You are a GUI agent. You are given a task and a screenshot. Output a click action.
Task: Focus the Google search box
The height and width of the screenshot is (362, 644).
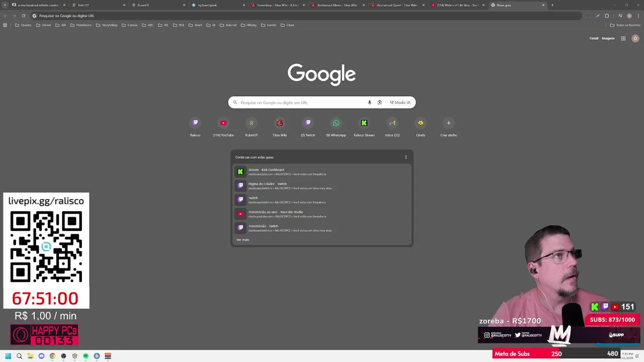tap(322, 103)
